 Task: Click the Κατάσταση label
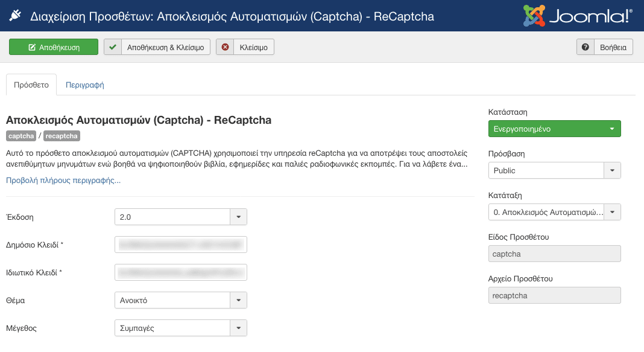508,112
